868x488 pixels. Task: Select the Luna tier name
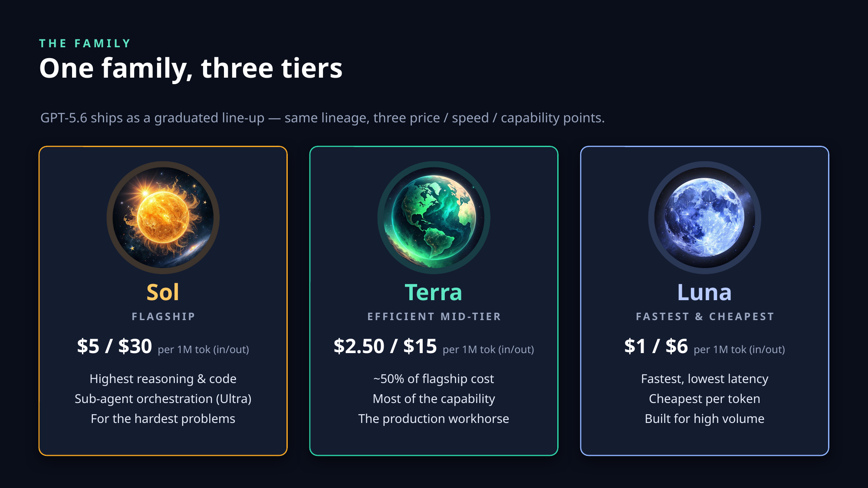click(x=704, y=292)
